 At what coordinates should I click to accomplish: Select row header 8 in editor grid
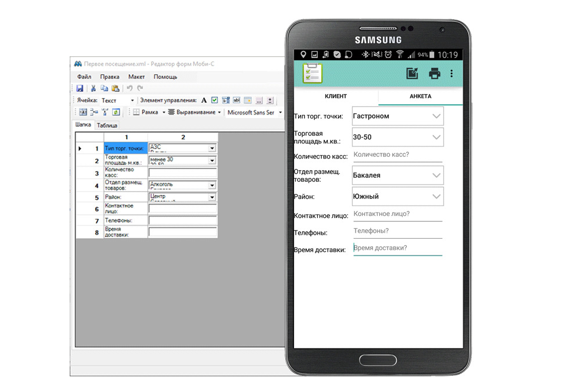(x=89, y=232)
